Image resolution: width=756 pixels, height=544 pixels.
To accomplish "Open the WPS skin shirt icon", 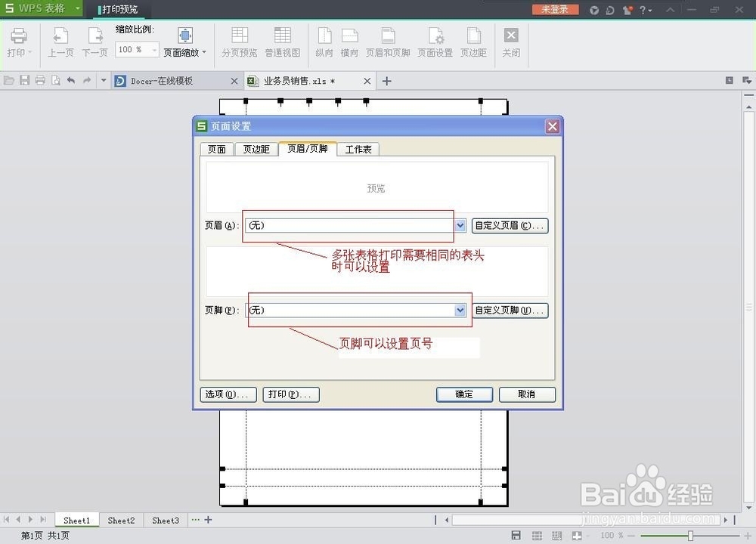I will tap(627, 10).
